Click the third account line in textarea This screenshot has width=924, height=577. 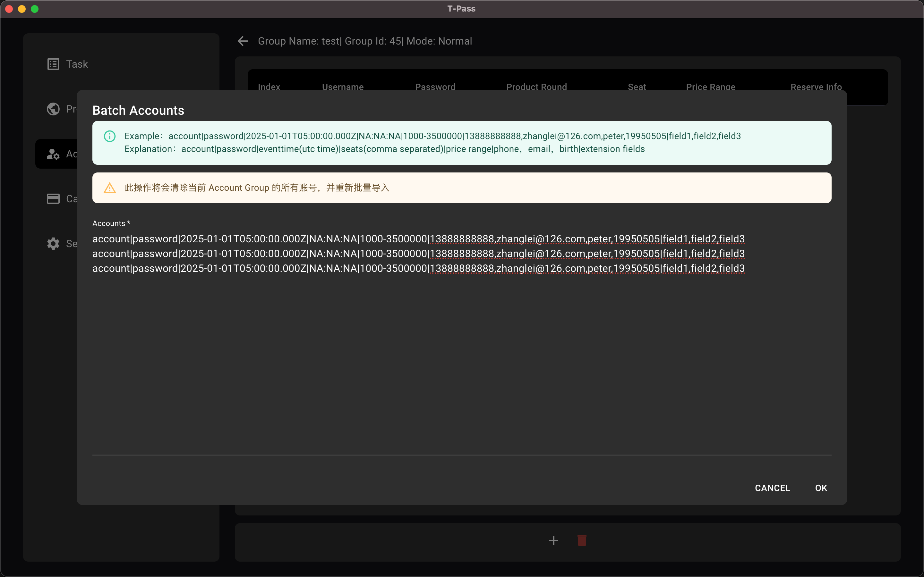[x=418, y=269]
